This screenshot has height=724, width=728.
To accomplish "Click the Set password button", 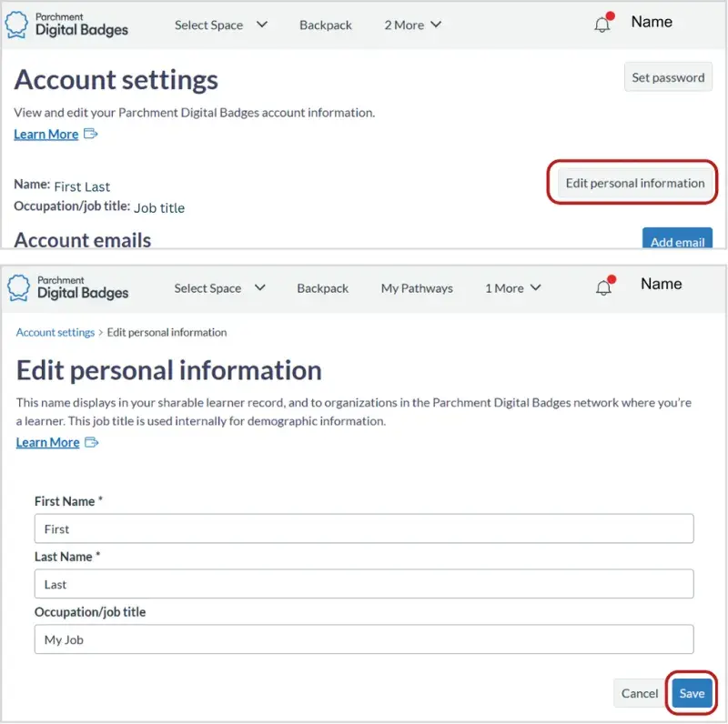I will point(668,77).
